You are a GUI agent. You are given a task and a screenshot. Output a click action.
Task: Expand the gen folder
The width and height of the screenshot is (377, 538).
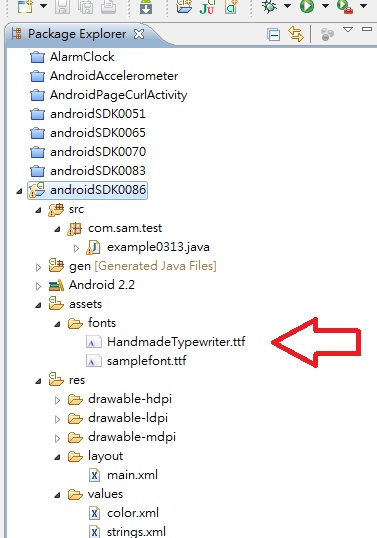pos(38,267)
